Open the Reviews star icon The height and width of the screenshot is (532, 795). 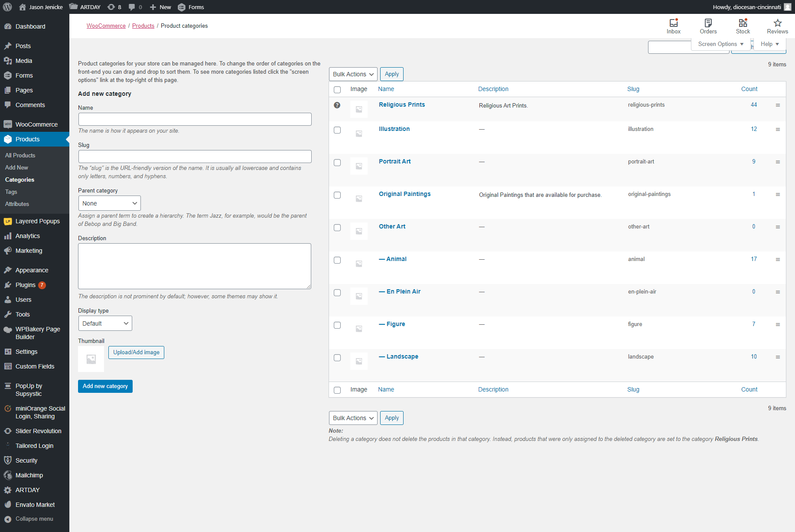pyautogui.click(x=777, y=26)
